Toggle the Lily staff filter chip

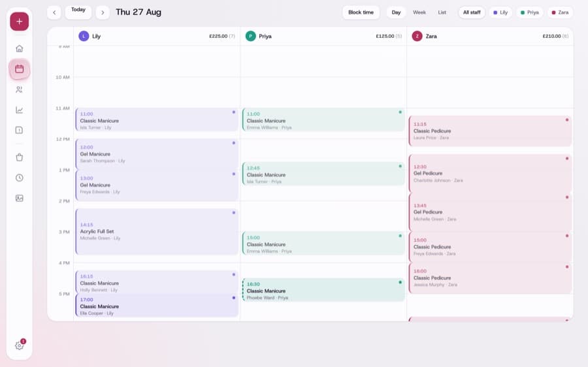(500, 12)
